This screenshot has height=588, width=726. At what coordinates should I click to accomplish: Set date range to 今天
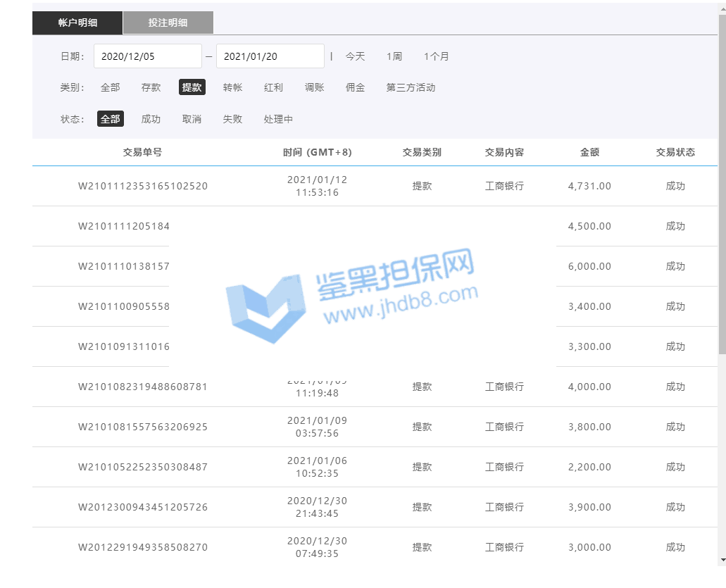[355, 56]
